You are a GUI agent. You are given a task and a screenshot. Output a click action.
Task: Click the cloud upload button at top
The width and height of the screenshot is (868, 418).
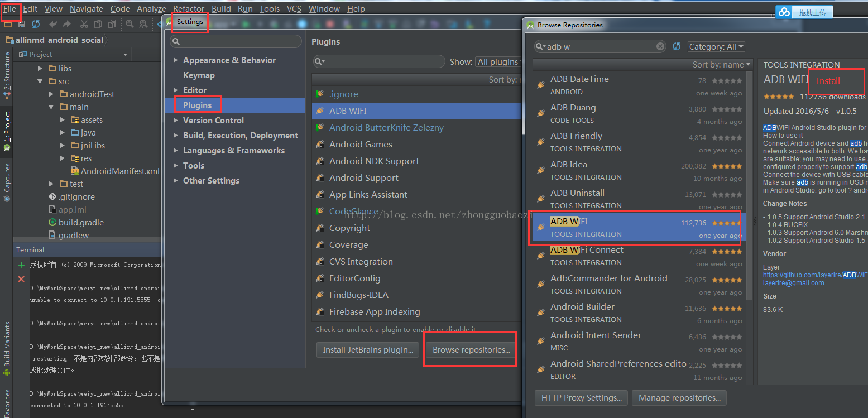click(x=804, y=12)
